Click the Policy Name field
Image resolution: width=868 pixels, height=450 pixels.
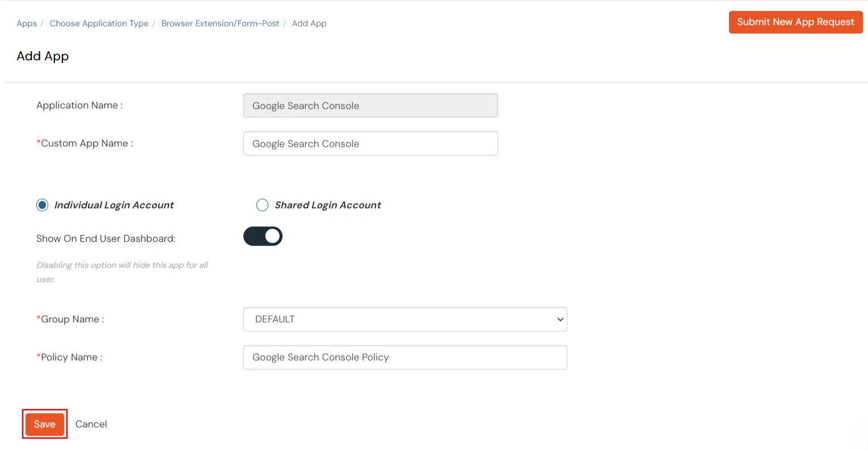click(405, 357)
